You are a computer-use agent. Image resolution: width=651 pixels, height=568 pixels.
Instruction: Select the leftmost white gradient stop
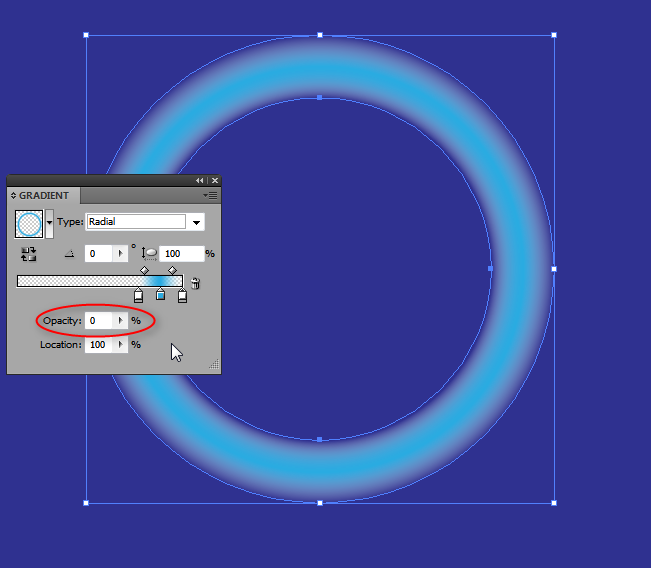tap(139, 295)
